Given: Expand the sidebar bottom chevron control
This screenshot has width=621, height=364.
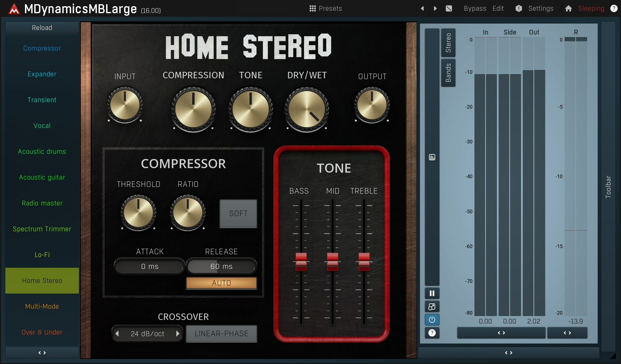Looking at the screenshot, I should click(42, 353).
